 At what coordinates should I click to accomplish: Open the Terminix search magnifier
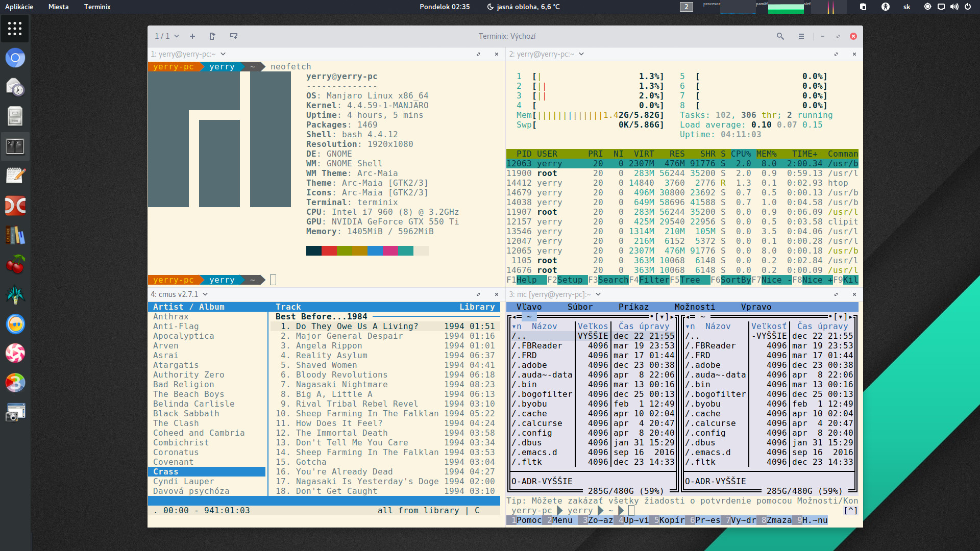tap(780, 36)
